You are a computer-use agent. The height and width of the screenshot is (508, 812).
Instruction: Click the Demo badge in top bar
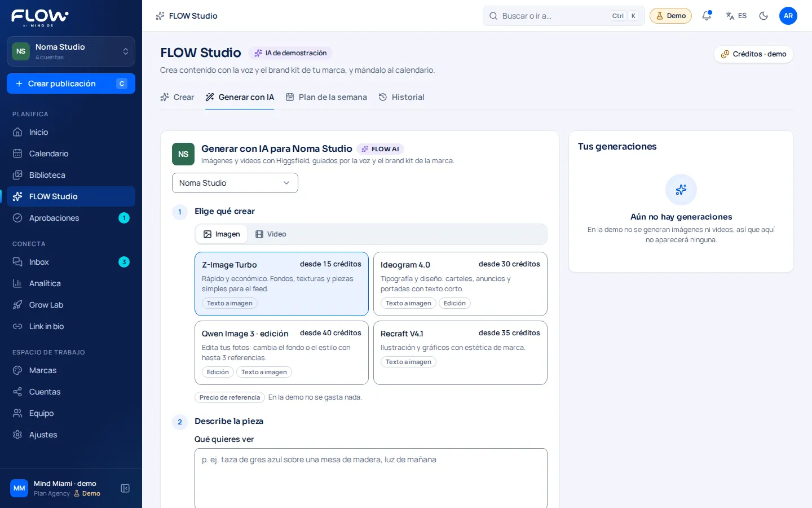[x=670, y=16]
